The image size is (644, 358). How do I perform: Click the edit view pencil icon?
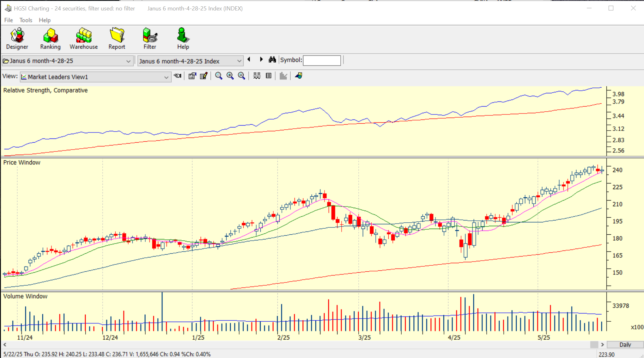204,76
